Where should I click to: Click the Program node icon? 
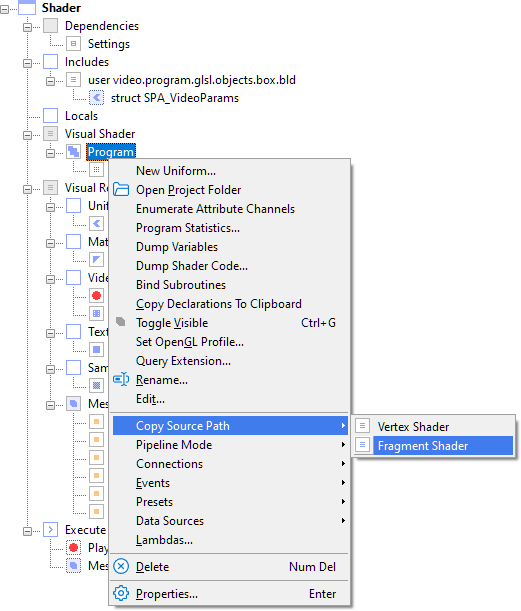tap(73, 152)
